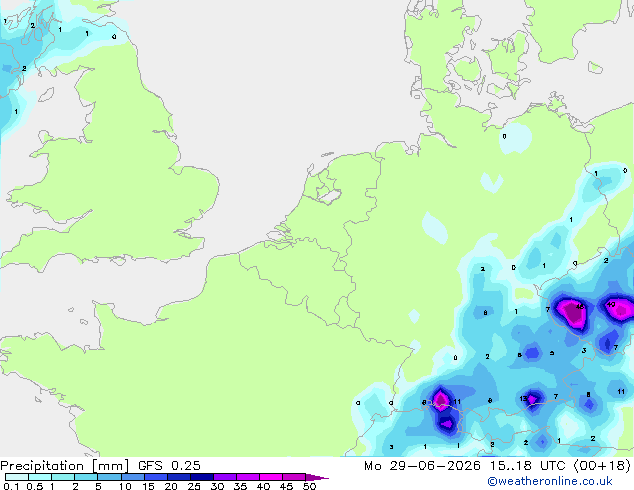Select the 5–10 mm legend swatch
The height and width of the screenshot is (490, 634).
(109, 477)
